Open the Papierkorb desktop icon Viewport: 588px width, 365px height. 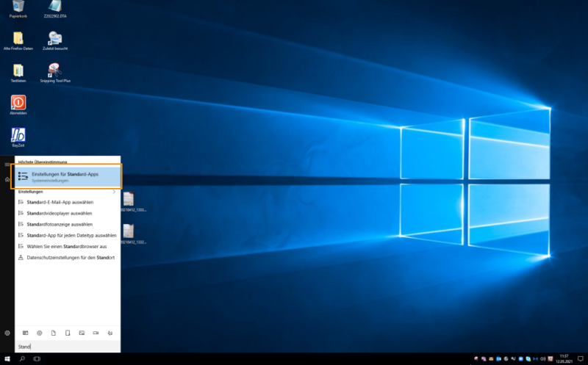click(x=18, y=7)
